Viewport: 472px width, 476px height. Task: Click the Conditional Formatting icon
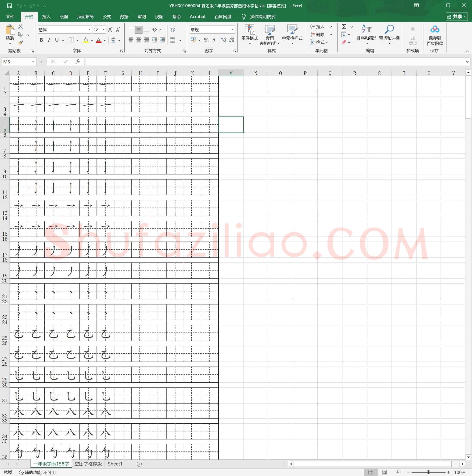(x=249, y=29)
